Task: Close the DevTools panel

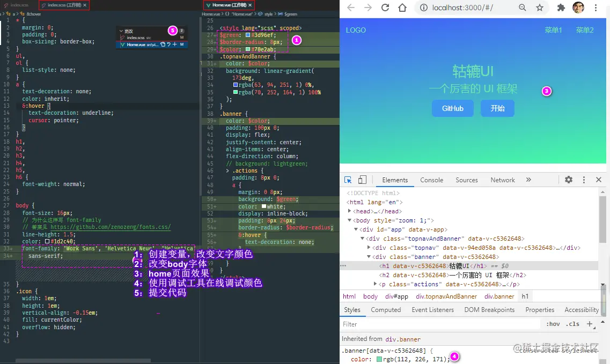Action: (x=599, y=180)
